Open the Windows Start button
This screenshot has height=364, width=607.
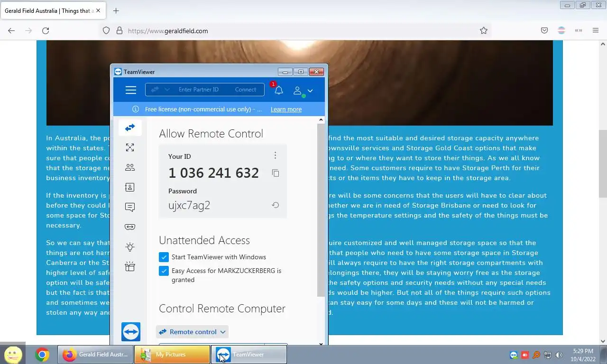coord(13,354)
